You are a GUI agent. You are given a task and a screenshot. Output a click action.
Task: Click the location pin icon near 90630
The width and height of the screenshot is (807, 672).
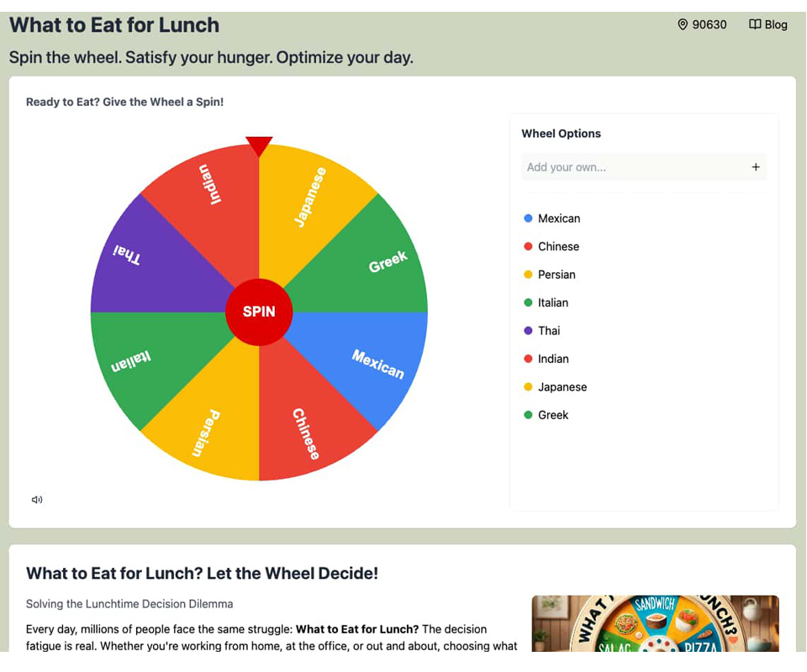click(x=683, y=24)
